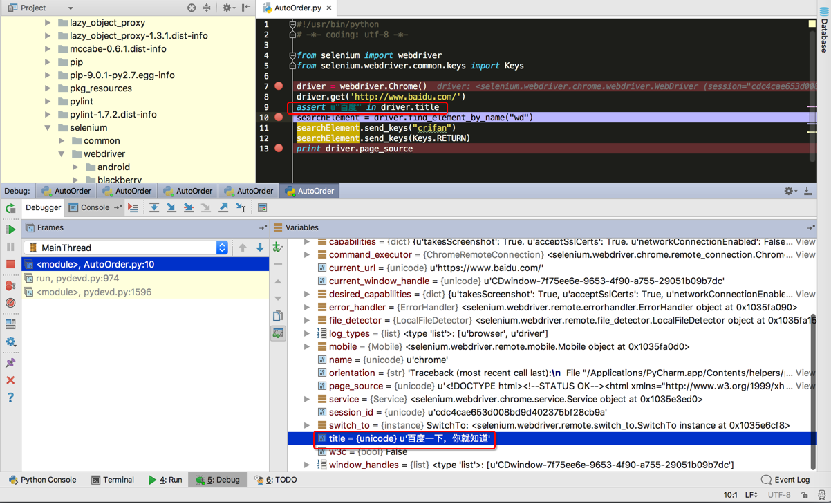
Task: Click View link on the orientation variable
Action: (805, 373)
